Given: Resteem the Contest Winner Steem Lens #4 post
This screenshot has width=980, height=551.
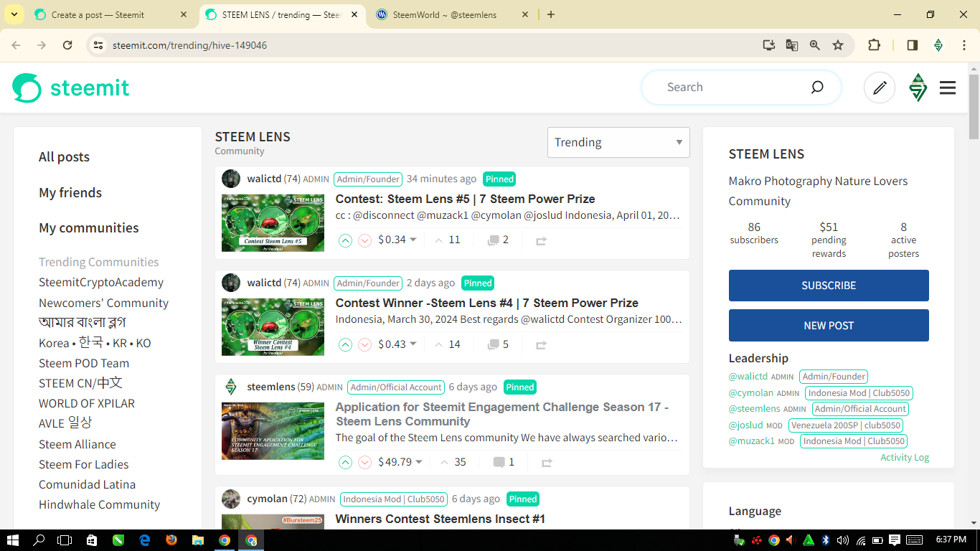Looking at the screenshot, I should (541, 345).
